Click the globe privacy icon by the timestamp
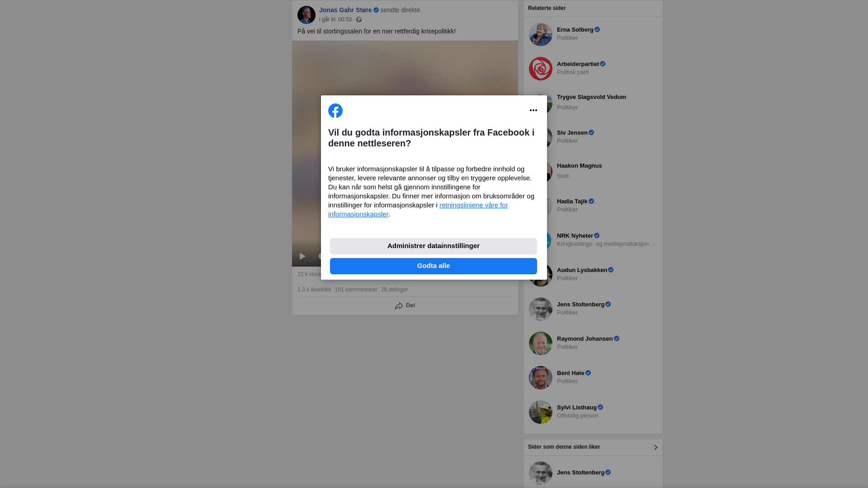The image size is (868, 488). [x=359, y=19]
